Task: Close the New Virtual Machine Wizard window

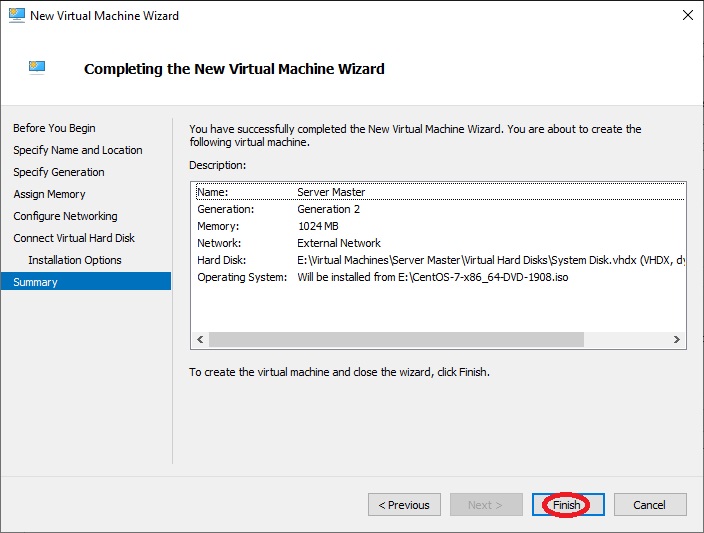Action: (687, 15)
